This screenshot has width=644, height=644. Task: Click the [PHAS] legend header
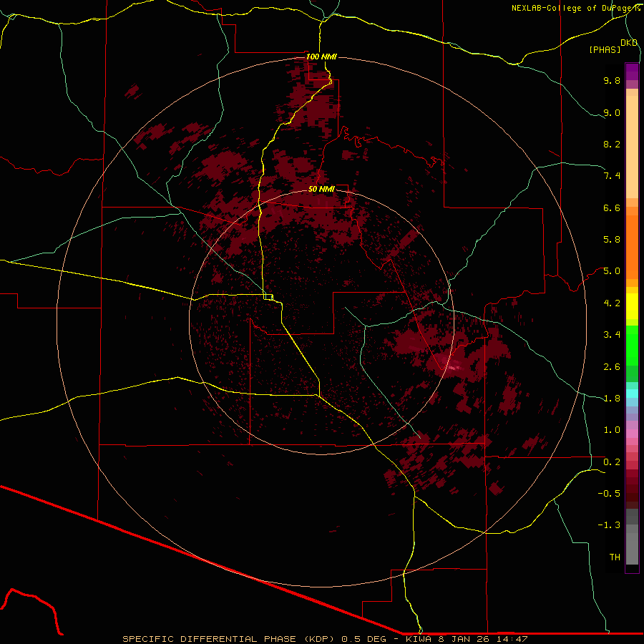(x=605, y=49)
